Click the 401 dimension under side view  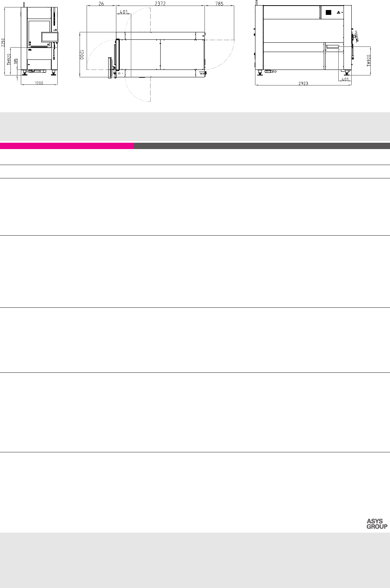[x=345, y=79]
